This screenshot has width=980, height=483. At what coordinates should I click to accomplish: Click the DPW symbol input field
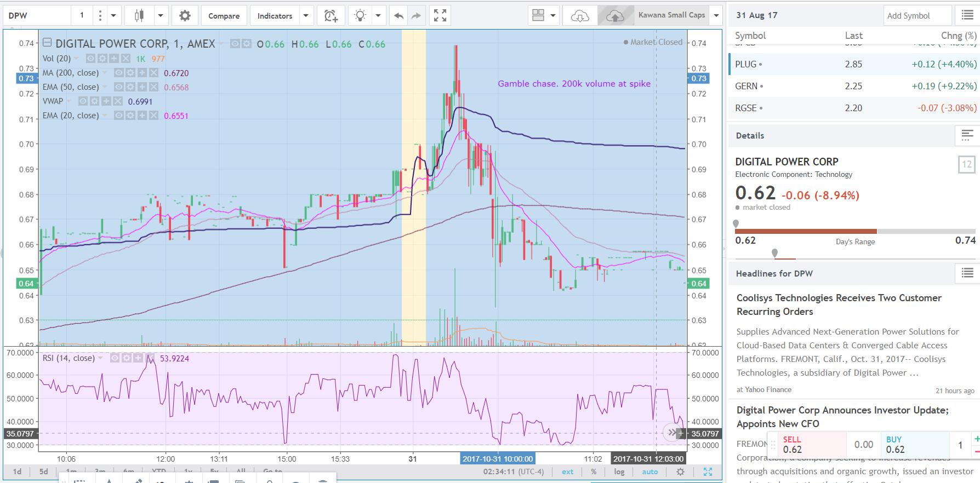(x=36, y=16)
